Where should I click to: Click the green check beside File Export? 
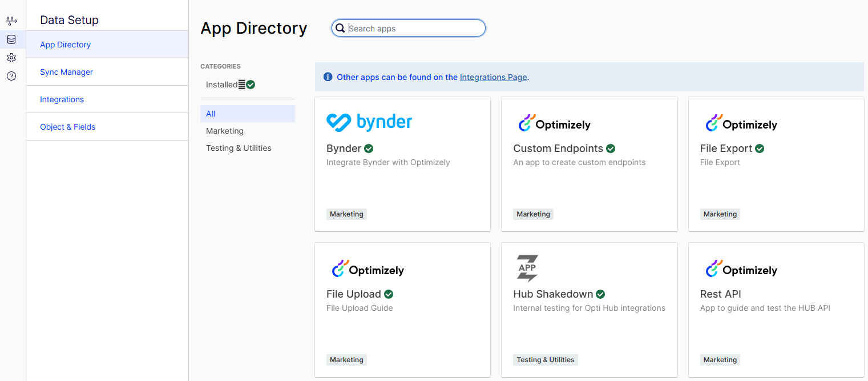pyautogui.click(x=760, y=149)
